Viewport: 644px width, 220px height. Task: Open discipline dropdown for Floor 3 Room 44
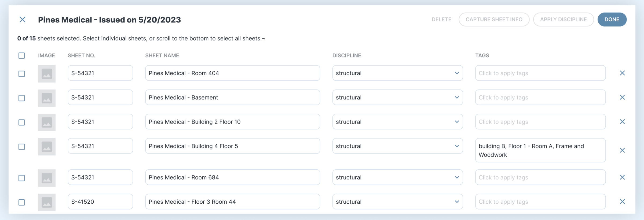398,202
